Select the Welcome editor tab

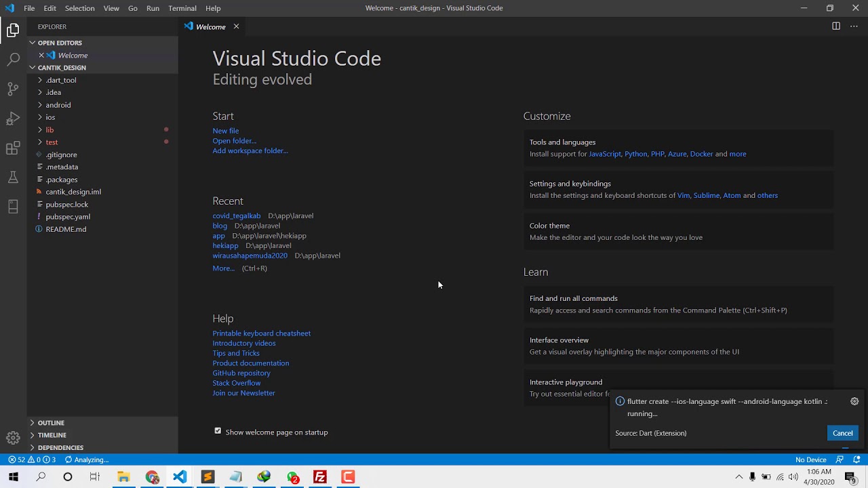pos(211,26)
